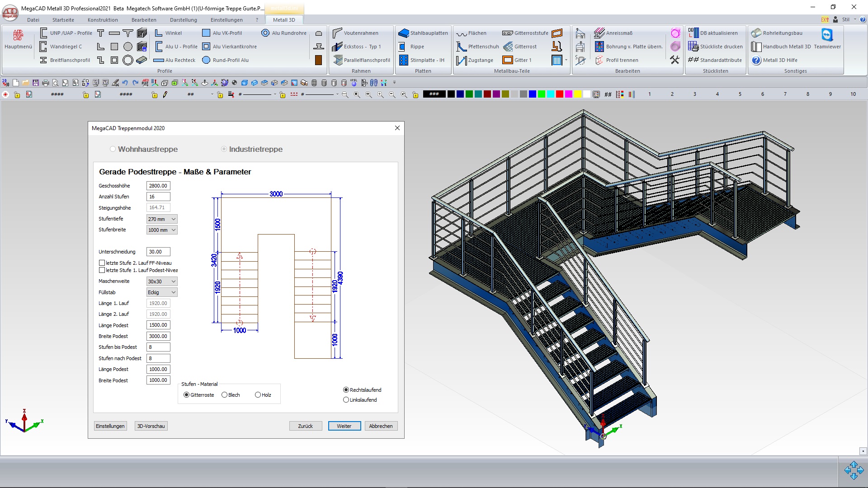The height and width of the screenshot is (488, 868).
Task: Enable letzte Stufe 2. Lauf FF-Niveau checkbox
Action: pos(102,263)
